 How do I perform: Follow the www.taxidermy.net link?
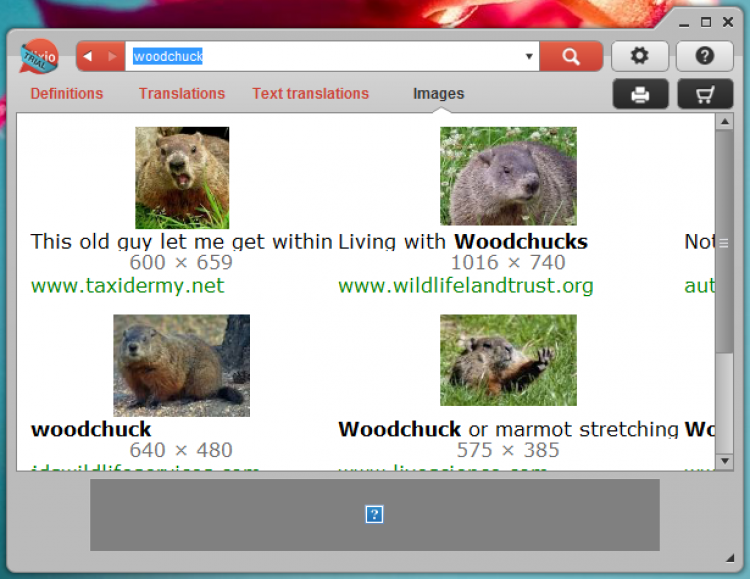(127, 286)
